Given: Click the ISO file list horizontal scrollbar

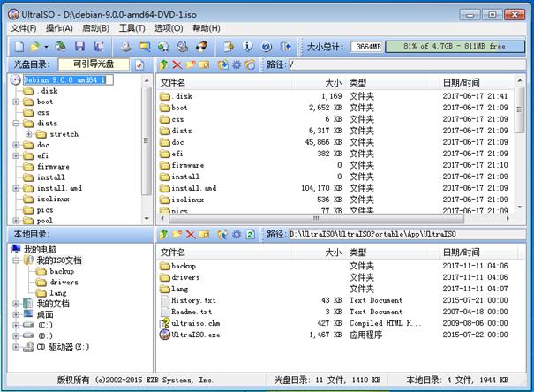Looking at the screenshot, I should [316, 218].
